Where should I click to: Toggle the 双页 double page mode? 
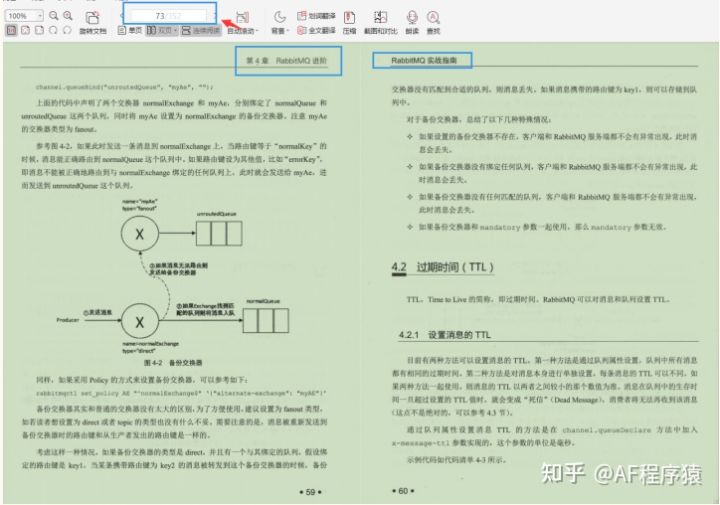160,31
